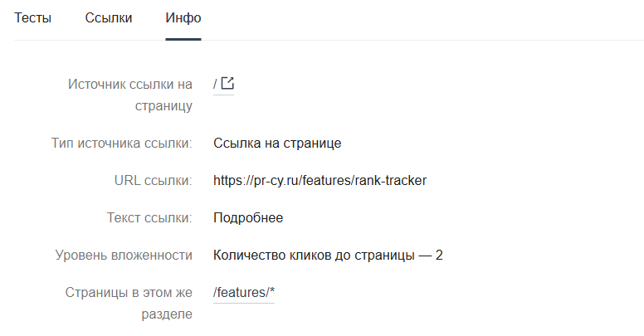The width and height of the screenshot is (644, 336).
Task: Click the Количество кликов до страницы text
Action: click(314, 255)
